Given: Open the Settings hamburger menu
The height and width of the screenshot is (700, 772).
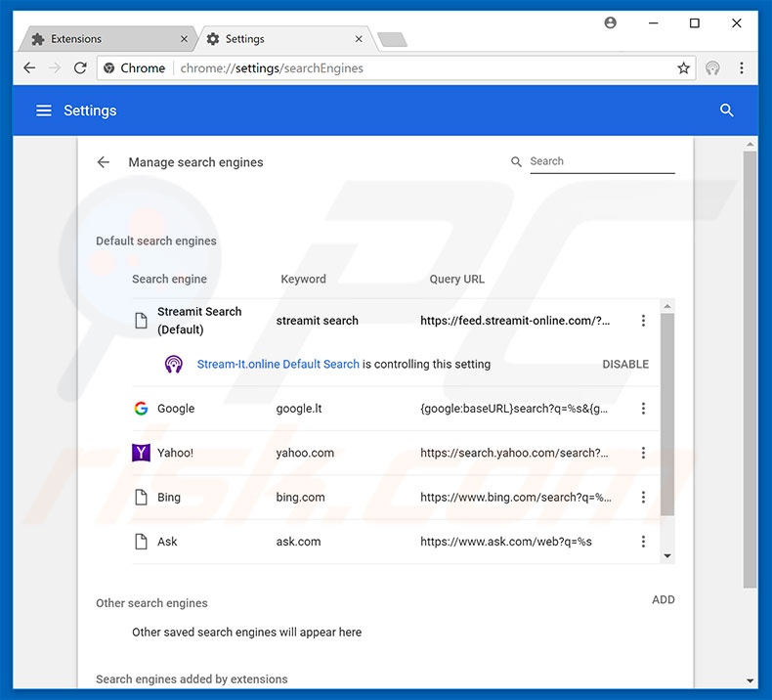Looking at the screenshot, I should (x=44, y=110).
